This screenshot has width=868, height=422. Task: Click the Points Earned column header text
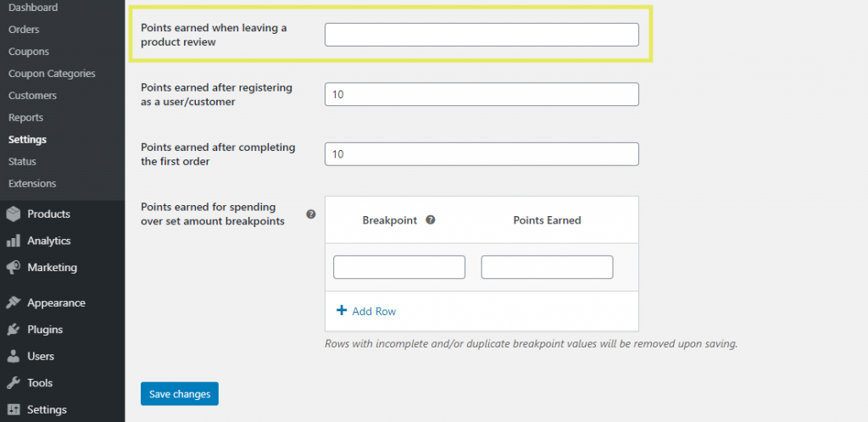[547, 220]
